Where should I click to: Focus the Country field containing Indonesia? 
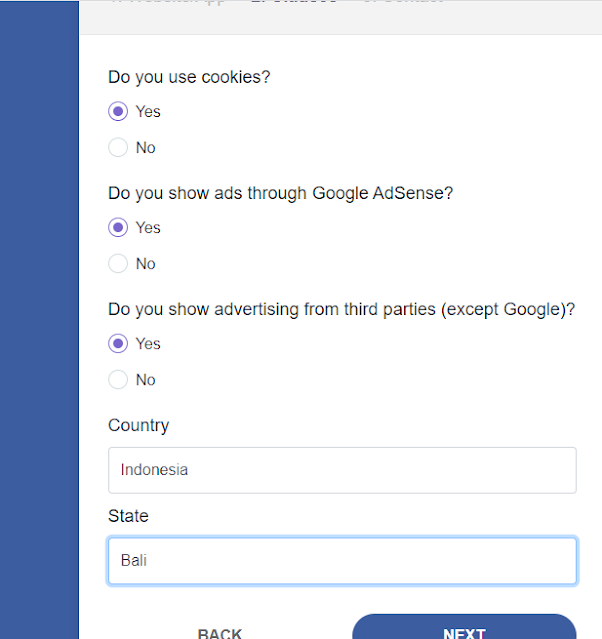342,470
